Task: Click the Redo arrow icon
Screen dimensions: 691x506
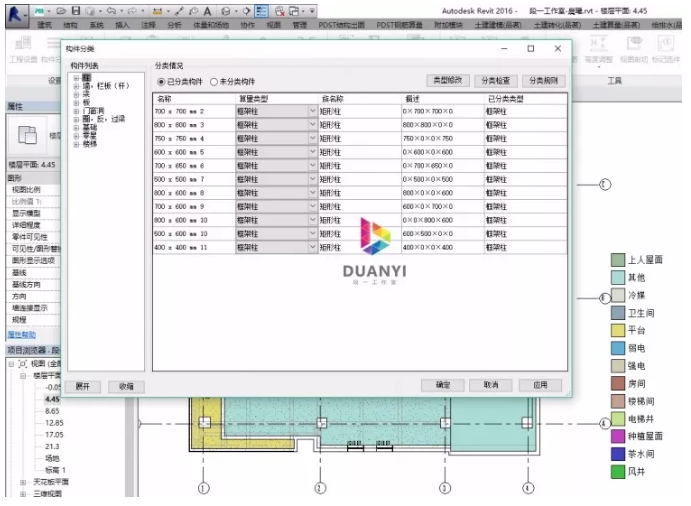Action: click(x=132, y=11)
